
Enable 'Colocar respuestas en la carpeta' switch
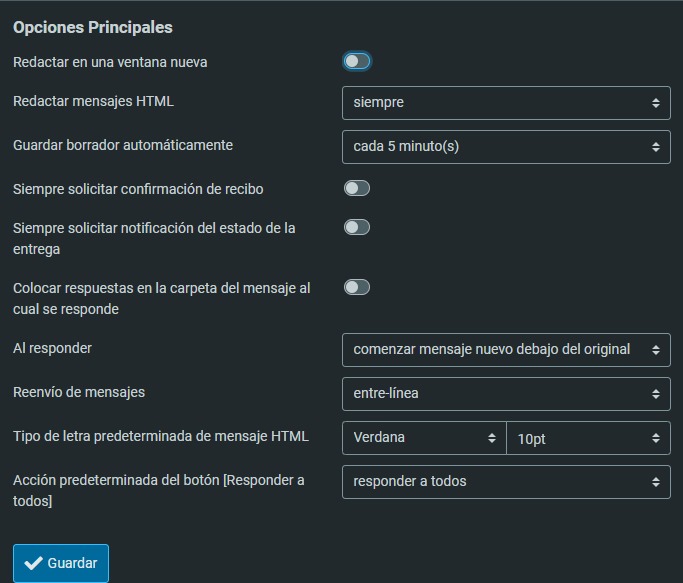pyautogui.click(x=357, y=287)
